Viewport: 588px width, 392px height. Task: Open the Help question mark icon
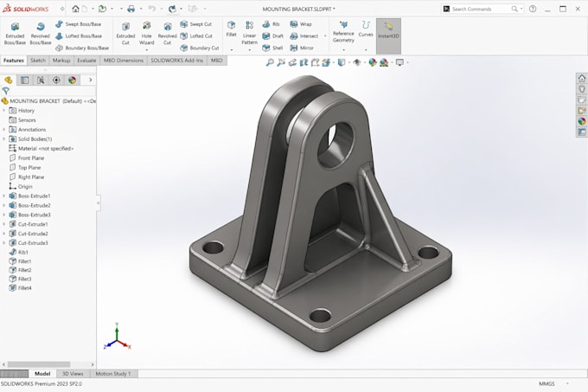coord(533,9)
